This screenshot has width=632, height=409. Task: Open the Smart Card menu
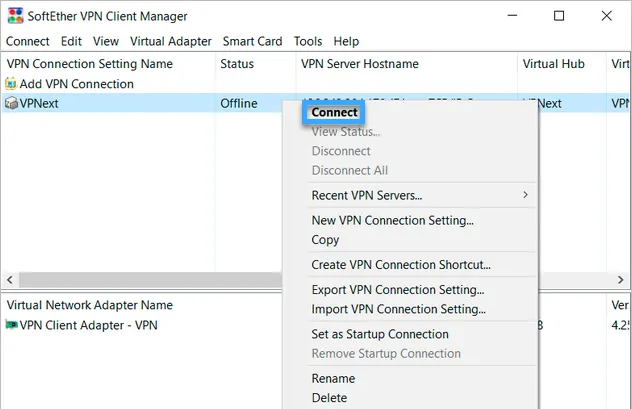coord(252,41)
